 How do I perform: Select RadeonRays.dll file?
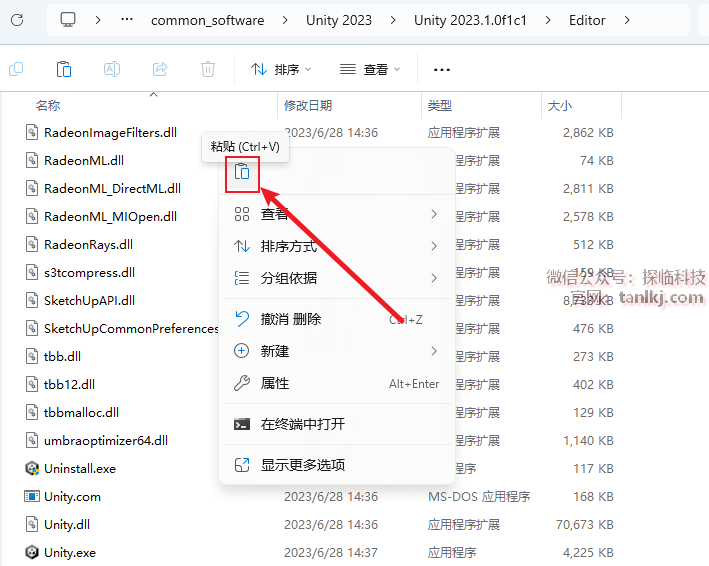pos(88,245)
